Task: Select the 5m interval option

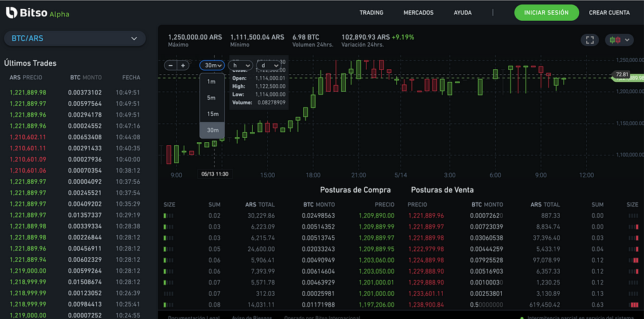Action: point(211,98)
